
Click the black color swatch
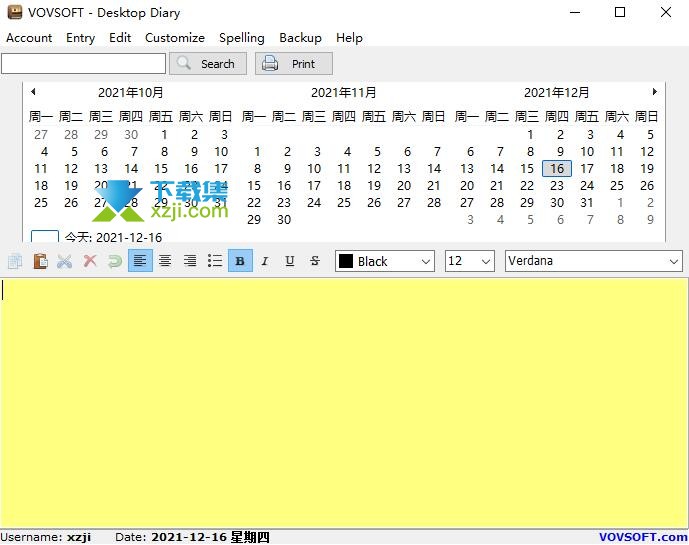(x=346, y=261)
